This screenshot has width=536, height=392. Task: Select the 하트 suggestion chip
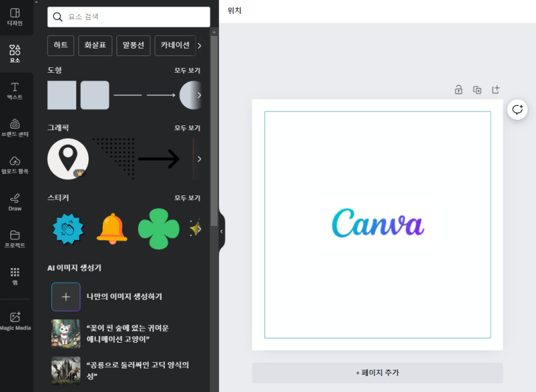[60, 46]
